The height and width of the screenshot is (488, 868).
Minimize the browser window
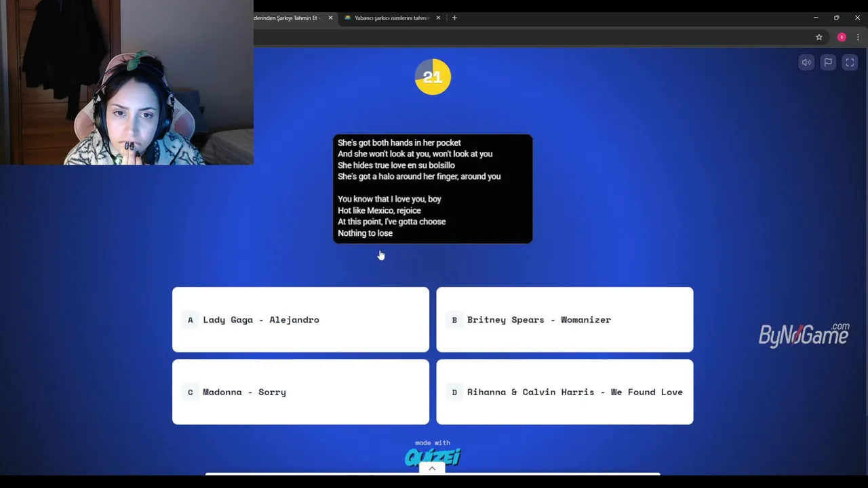tap(816, 18)
